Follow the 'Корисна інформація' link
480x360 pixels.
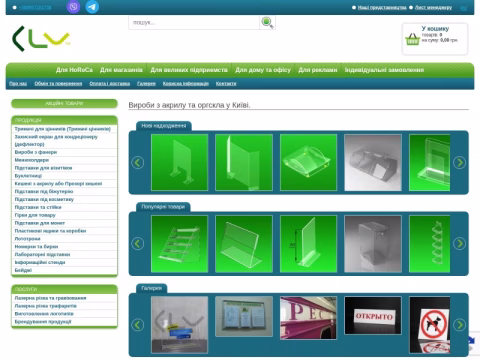tap(186, 84)
